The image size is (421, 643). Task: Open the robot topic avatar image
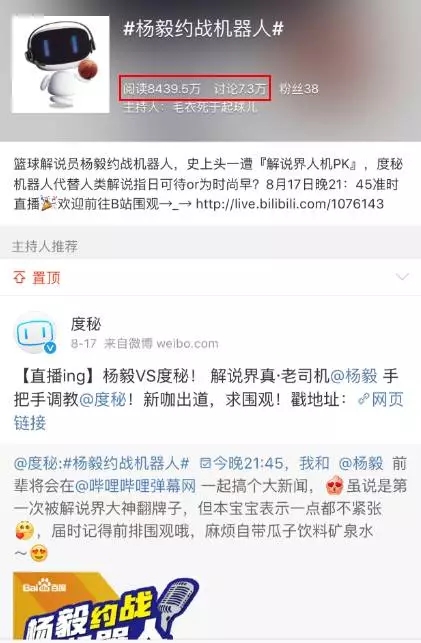pos(61,64)
